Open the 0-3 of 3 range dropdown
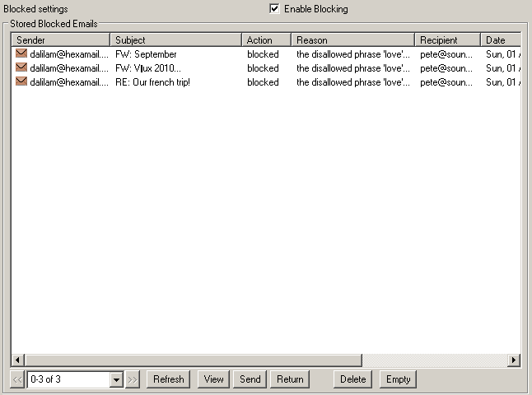This screenshot has width=532, height=395. (116, 379)
